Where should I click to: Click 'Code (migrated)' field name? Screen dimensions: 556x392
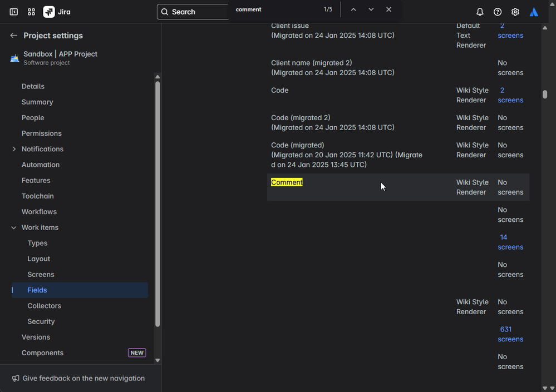(298, 145)
